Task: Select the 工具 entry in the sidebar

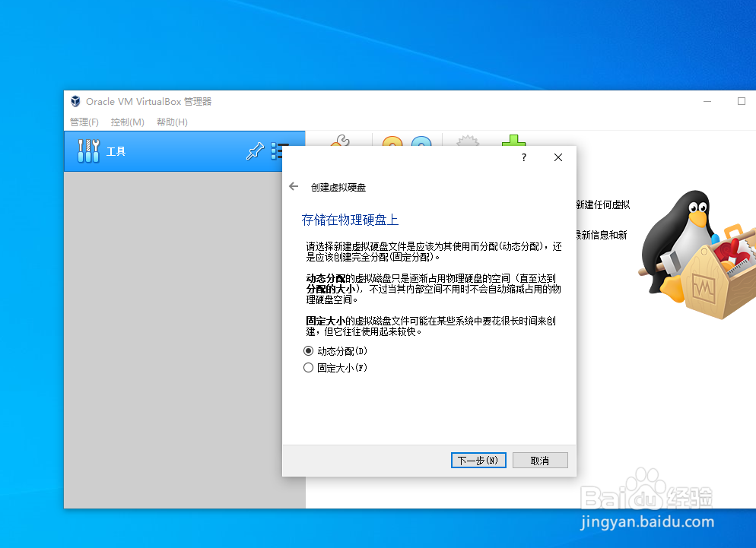Action: (185, 150)
